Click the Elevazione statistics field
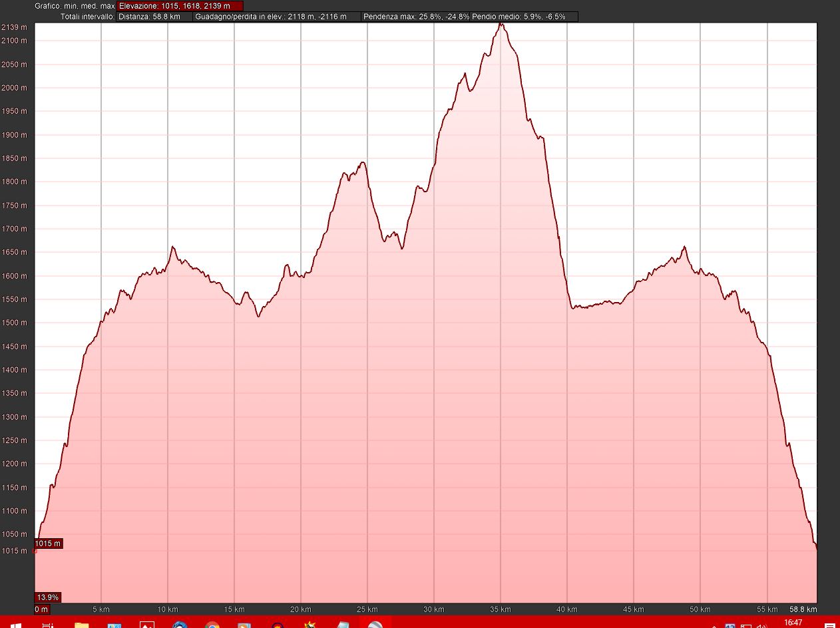 180,6
